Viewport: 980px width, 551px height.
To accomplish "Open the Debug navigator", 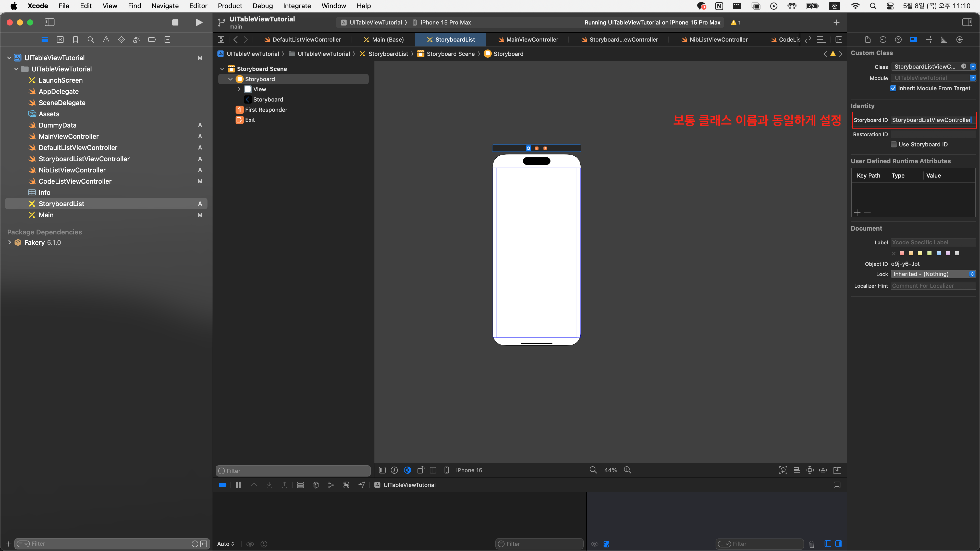I will click(x=137, y=40).
